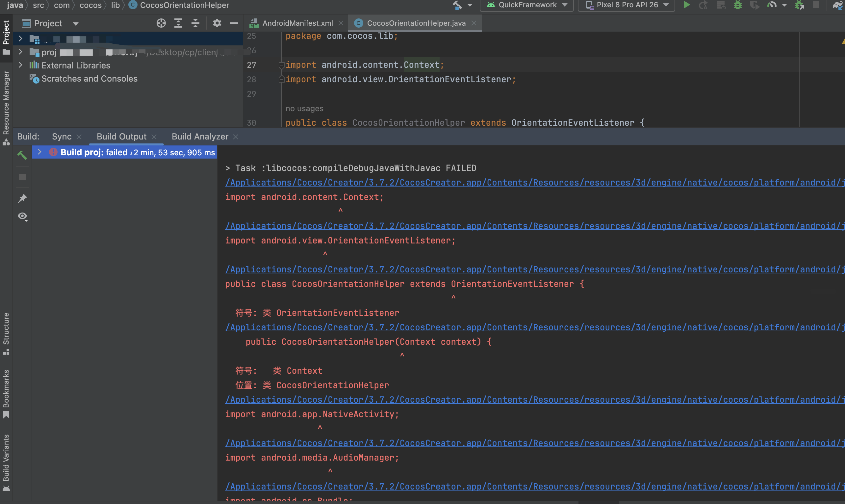This screenshot has width=845, height=504.
Task: Click Select Opened File target icon
Action: click(x=161, y=23)
